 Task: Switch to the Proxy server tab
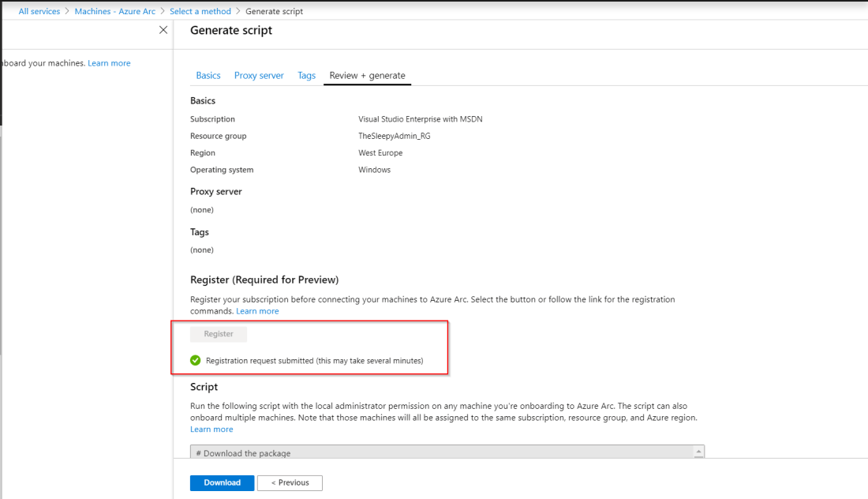pos(259,76)
